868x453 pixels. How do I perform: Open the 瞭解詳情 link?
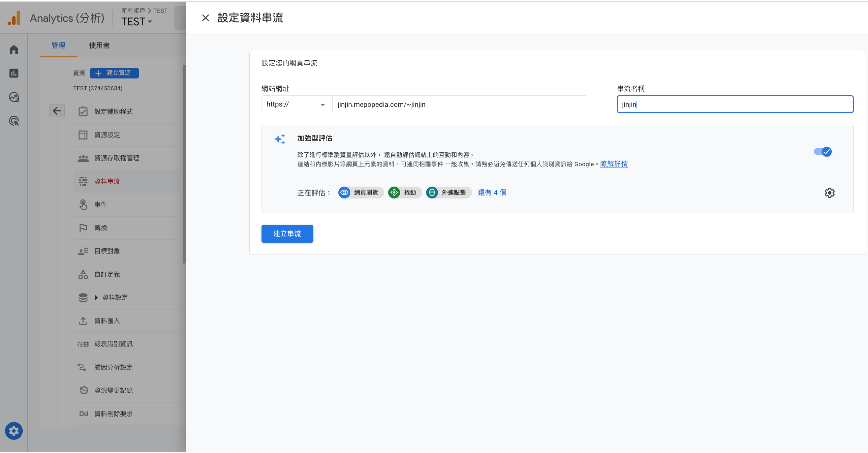click(x=614, y=164)
